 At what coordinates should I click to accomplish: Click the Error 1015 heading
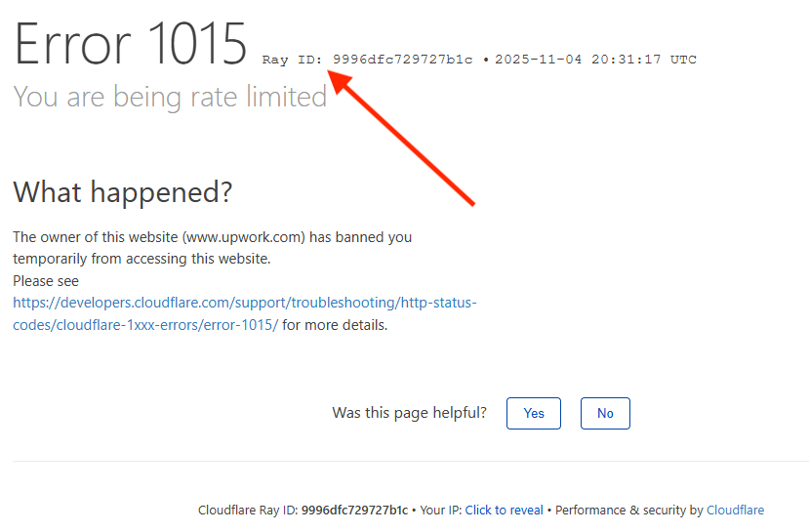point(130,44)
